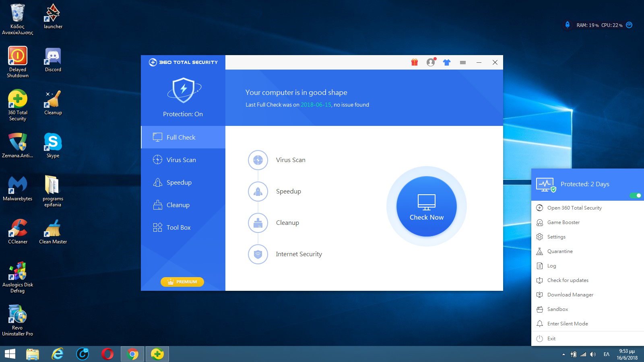Click Exit in the tray menu
Viewport: 644px width, 362px height.
(588, 339)
